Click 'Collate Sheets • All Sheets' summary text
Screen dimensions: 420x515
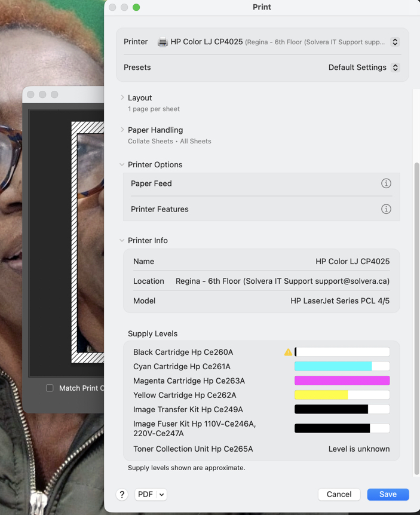[170, 141]
